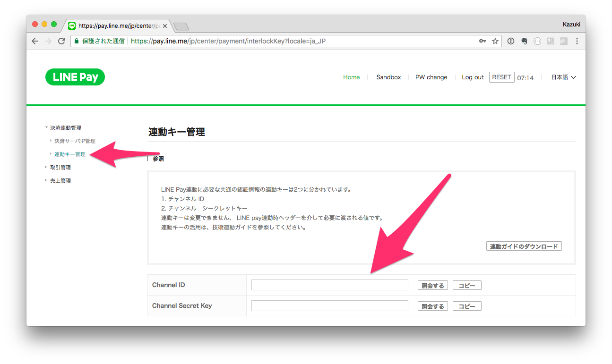The height and width of the screenshot is (364, 612).
Task: Reload the page with the refresh icon
Action: 61,41
